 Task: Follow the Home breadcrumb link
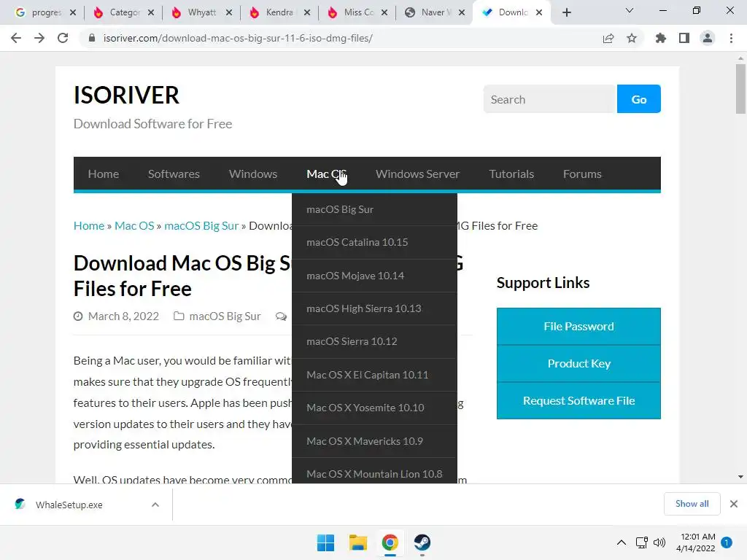tap(88, 226)
